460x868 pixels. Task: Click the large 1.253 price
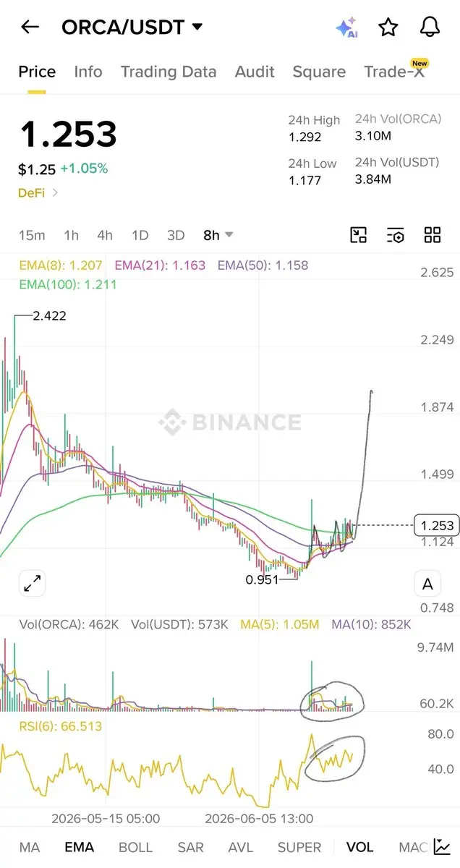click(x=68, y=135)
